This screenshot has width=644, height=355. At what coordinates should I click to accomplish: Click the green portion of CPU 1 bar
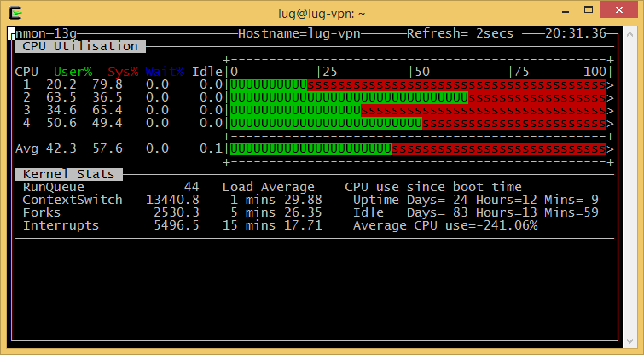click(x=268, y=84)
